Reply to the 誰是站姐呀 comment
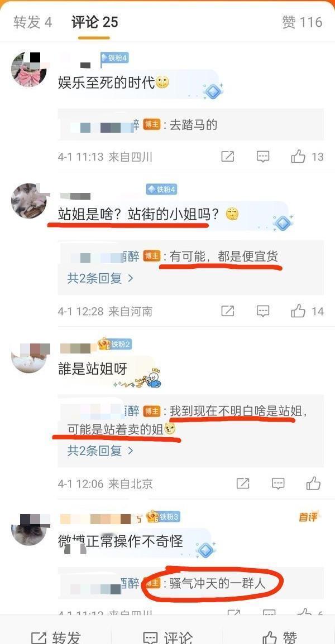Viewport: 335px width, 644px height. point(278,483)
